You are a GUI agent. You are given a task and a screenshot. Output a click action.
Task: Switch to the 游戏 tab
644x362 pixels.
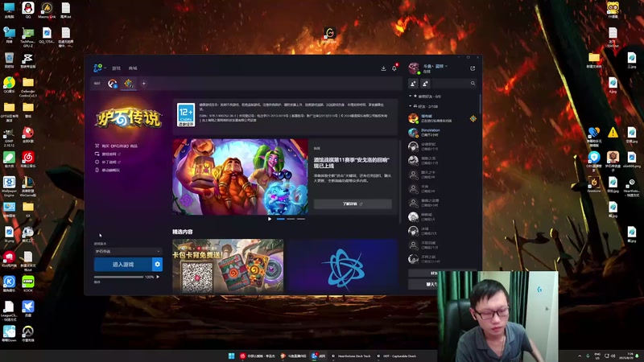point(116,68)
